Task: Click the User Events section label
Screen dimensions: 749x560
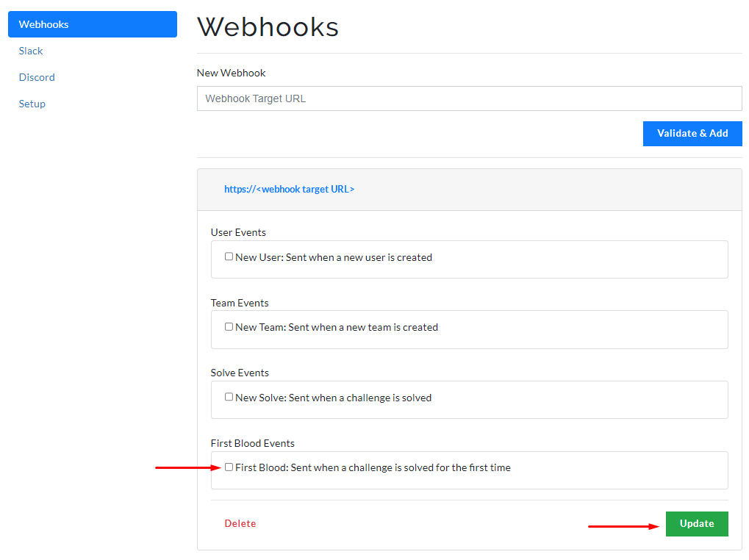Action: pyautogui.click(x=238, y=232)
